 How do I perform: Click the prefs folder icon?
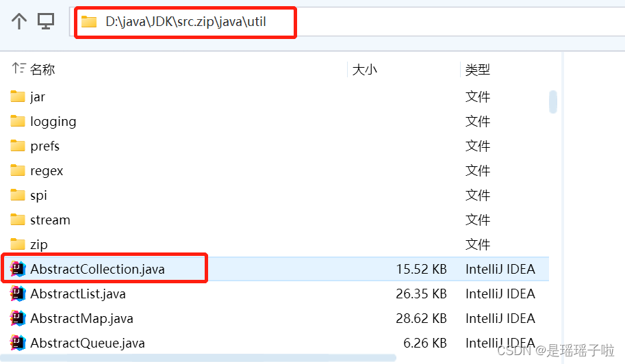click(x=18, y=146)
